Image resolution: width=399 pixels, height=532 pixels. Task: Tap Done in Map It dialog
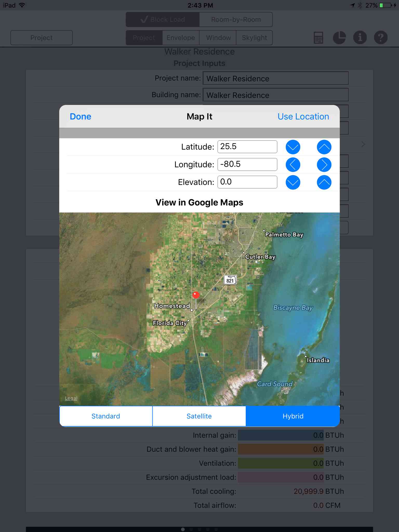81,116
